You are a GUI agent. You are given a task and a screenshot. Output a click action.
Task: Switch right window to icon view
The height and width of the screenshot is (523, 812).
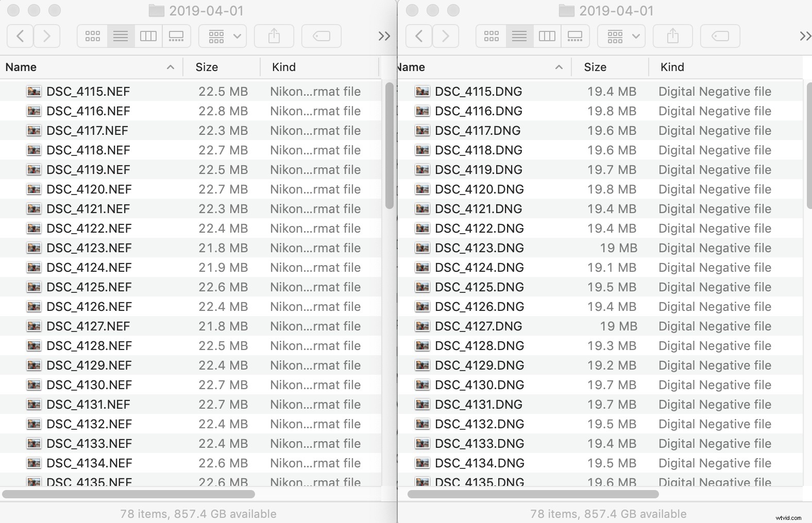(x=492, y=36)
